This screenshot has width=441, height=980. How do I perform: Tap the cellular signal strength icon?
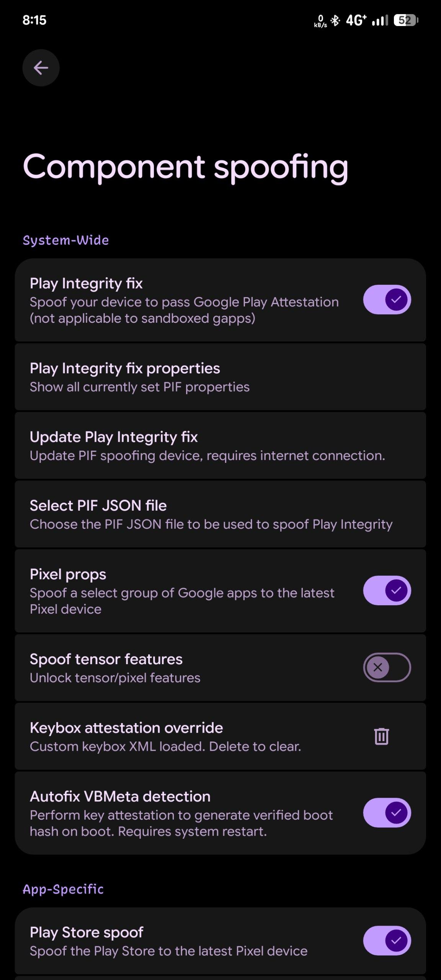[x=380, y=20]
